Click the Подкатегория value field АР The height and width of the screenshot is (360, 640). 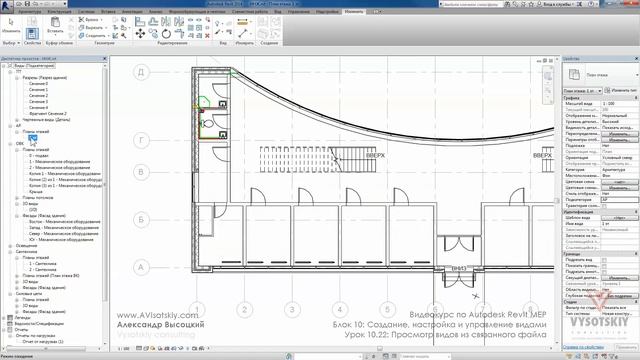pos(620,200)
